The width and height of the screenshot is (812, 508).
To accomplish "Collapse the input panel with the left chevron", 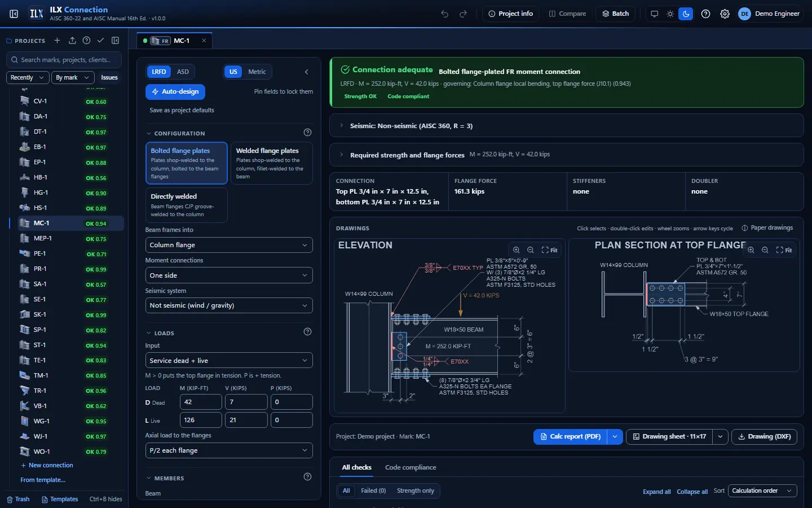I will (x=307, y=72).
